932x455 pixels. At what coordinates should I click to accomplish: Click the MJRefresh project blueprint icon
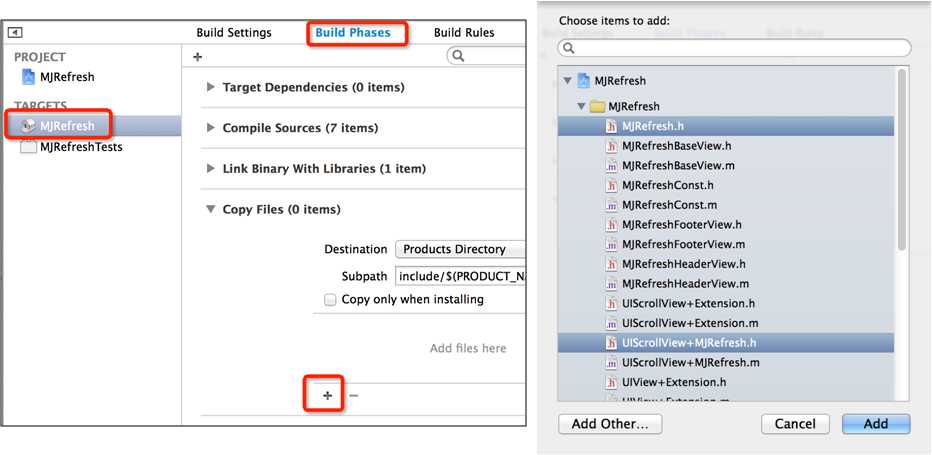click(28, 77)
